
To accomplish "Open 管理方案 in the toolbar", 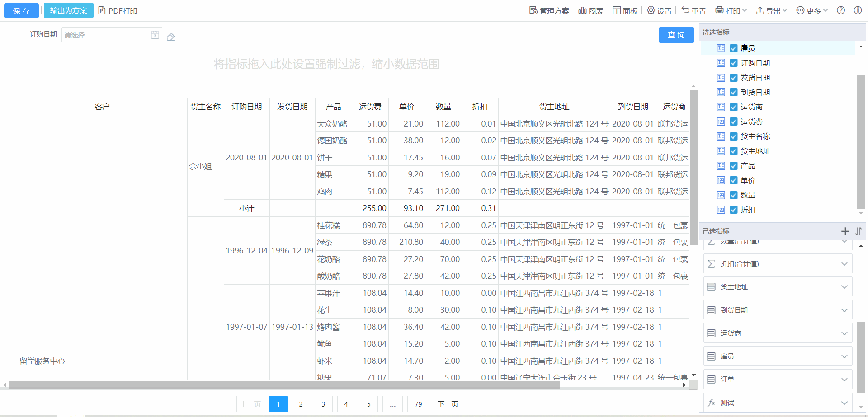I will tap(549, 10).
